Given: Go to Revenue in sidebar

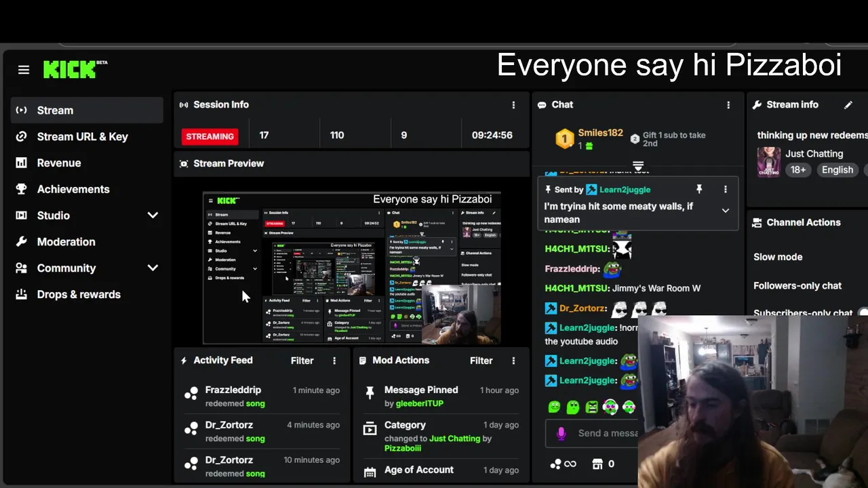Looking at the screenshot, I should pyautogui.click(x=87, y=163).
